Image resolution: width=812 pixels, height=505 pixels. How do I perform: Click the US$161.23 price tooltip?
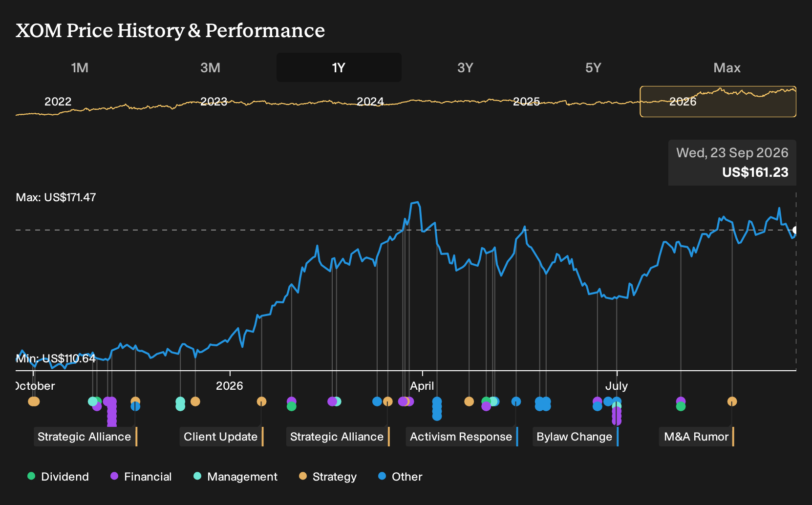(x=755, y=172)
